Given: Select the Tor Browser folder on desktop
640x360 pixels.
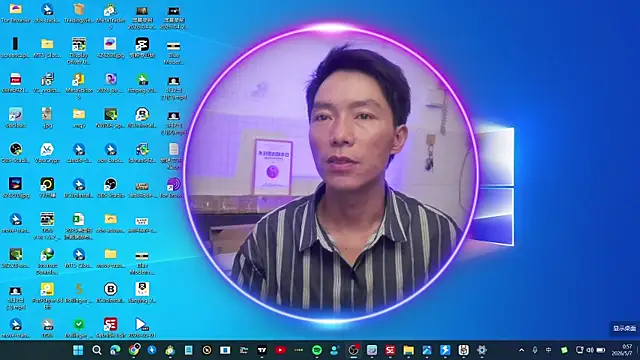Looking at the screenshot, I should 16,13.
